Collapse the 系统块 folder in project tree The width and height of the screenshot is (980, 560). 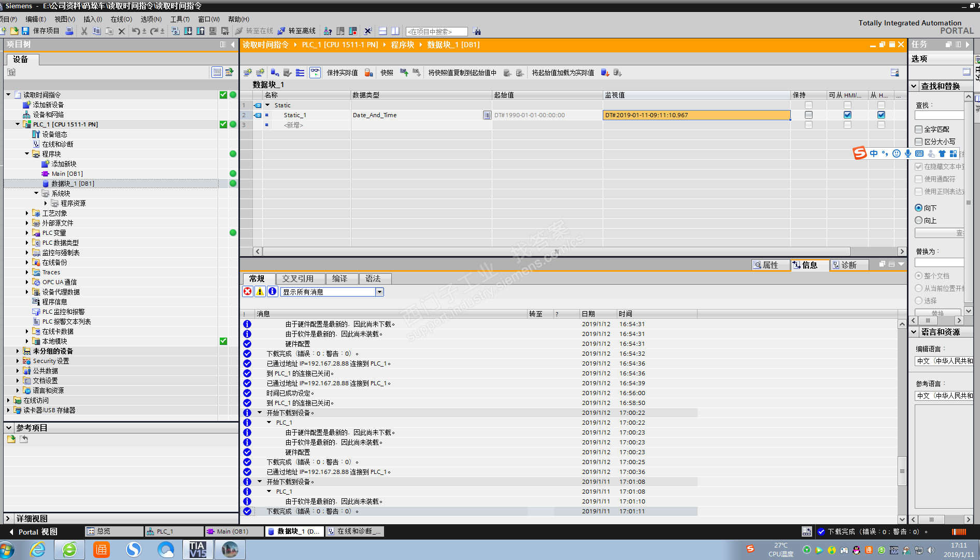(36, 193)
